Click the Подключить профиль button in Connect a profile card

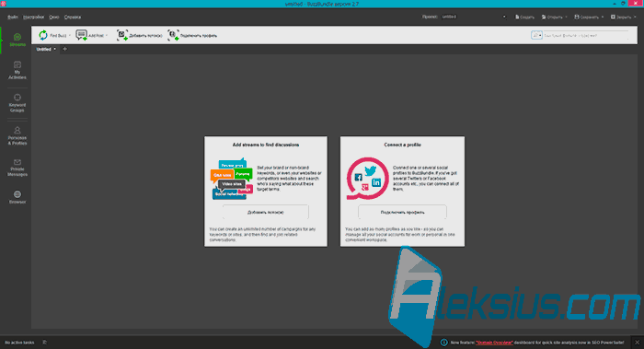(x=402, y=212)
